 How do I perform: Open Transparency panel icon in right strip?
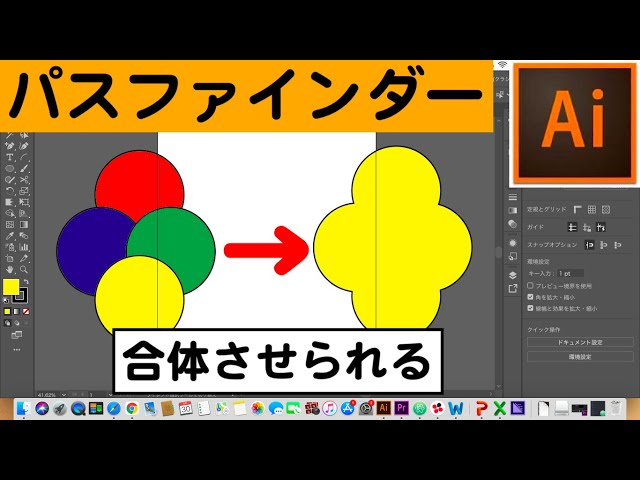coord(513,224)
